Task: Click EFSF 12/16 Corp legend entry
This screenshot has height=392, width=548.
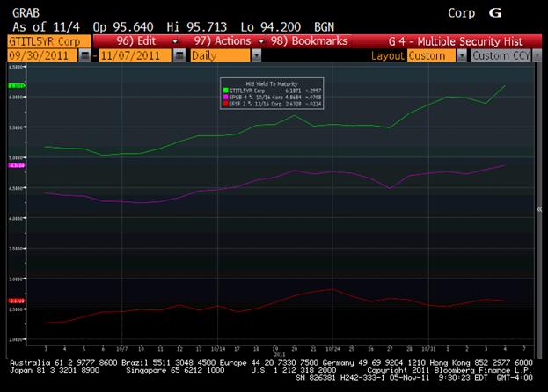Action: [255, 104]
